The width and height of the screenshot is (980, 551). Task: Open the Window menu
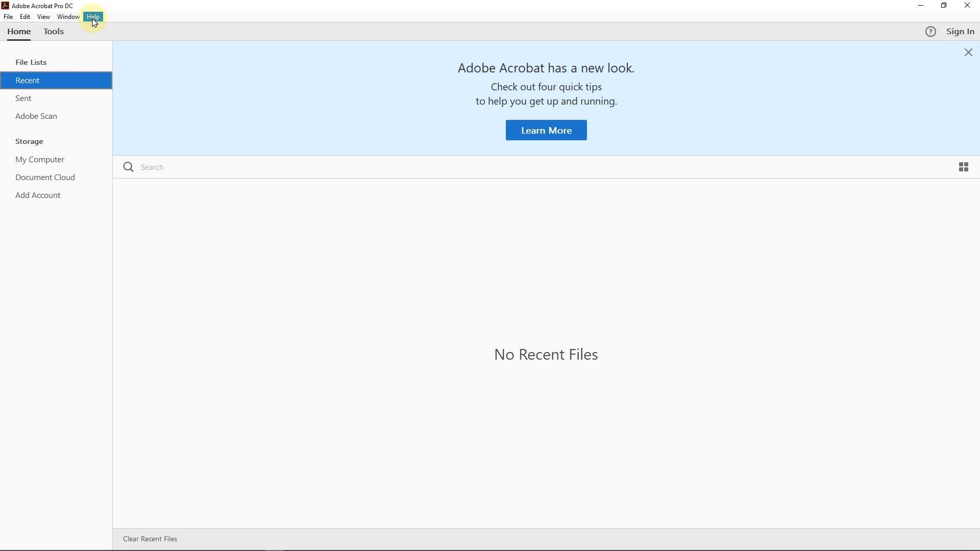68,17
